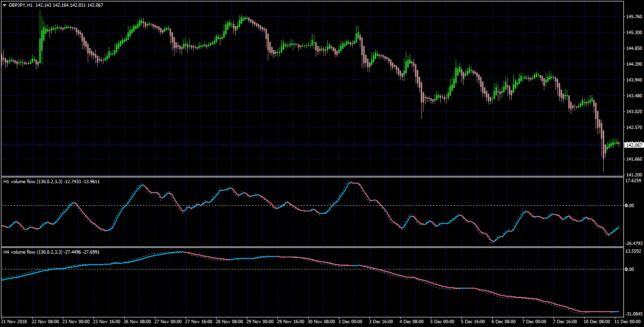Click the 11 Dec 00:00 time label
This screenshot has height=327, width=644.
(628, 321)
